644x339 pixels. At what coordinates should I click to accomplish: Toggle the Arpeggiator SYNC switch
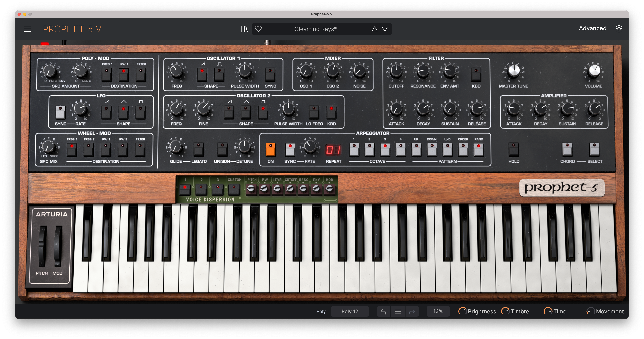290,150
